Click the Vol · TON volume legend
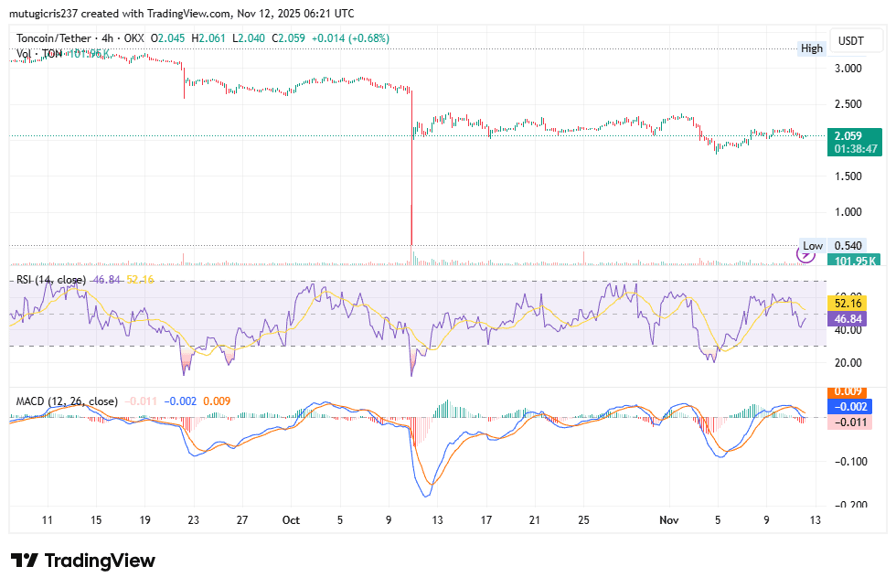Image resolution: width=896 pixels, height=588 pixels. [x=40, y=54]
